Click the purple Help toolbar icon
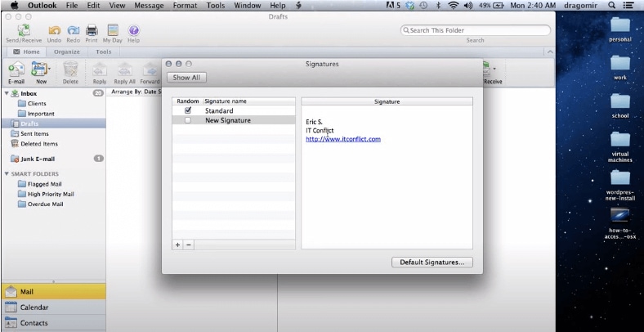644x332 pixels. 133,30
